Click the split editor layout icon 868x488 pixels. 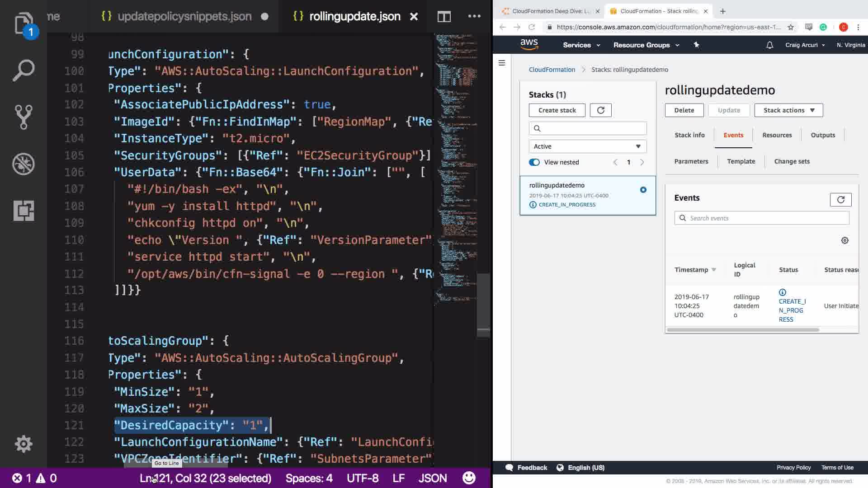(444, 17)
